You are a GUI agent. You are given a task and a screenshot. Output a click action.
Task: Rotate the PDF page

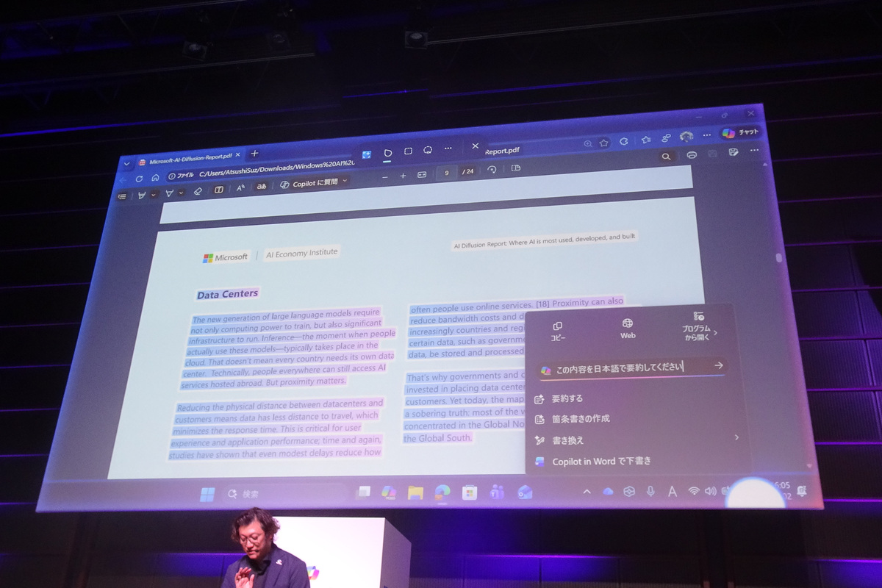(492, 171)
